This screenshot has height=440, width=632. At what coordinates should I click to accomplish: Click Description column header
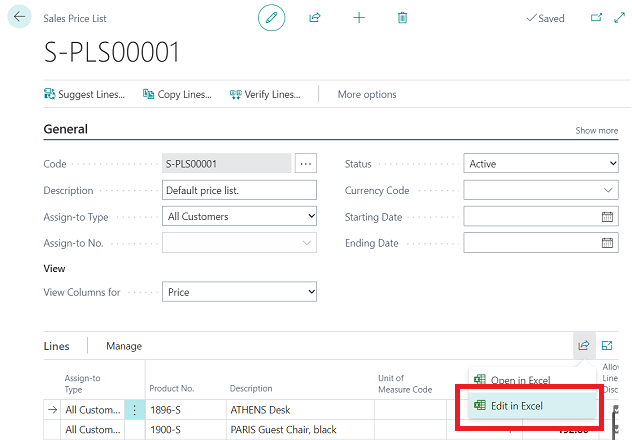pos(251,388)
